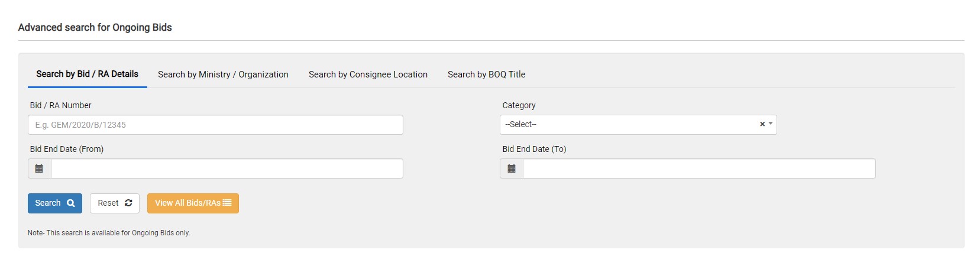This screenshot has width=980, height=269.
Task: Click the 'Bid End Date (To)' label
Action: 535,149
